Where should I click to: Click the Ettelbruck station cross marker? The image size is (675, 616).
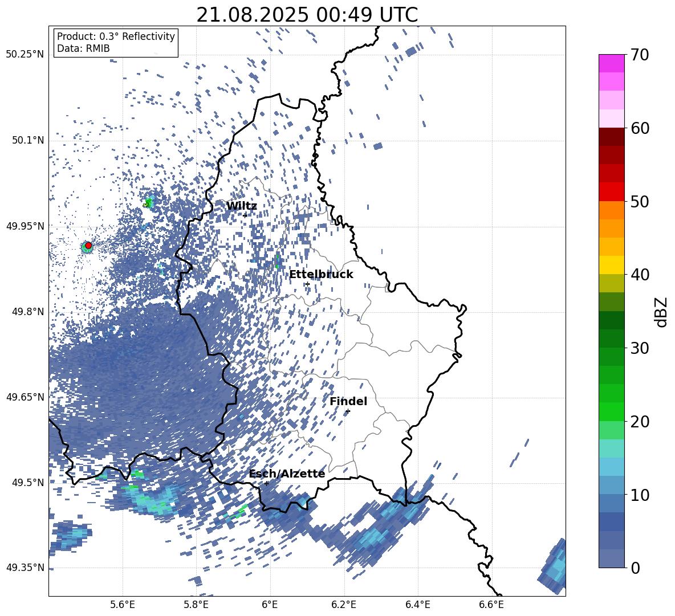click(307, 284)
